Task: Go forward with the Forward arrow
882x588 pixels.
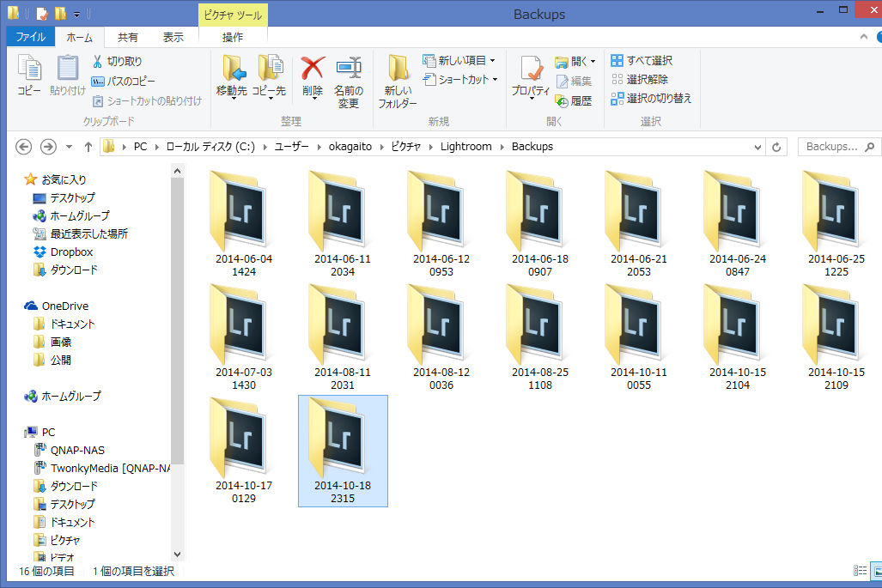Action: 48,147
